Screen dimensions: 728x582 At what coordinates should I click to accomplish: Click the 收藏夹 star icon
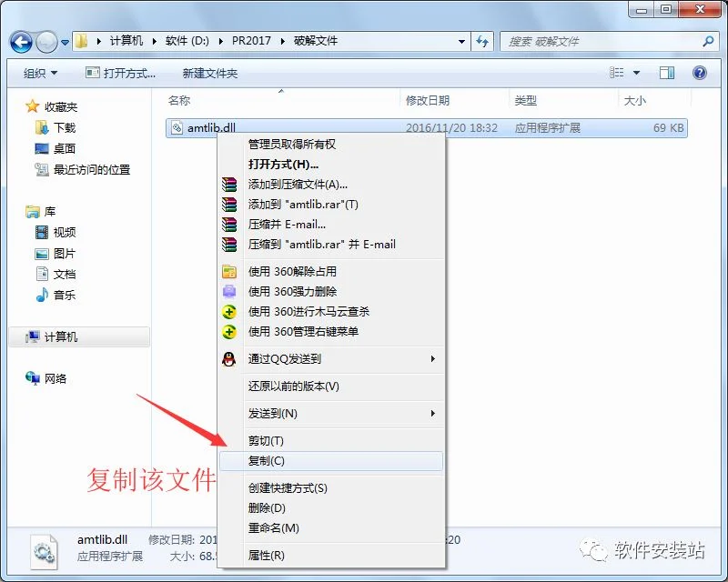32,106
